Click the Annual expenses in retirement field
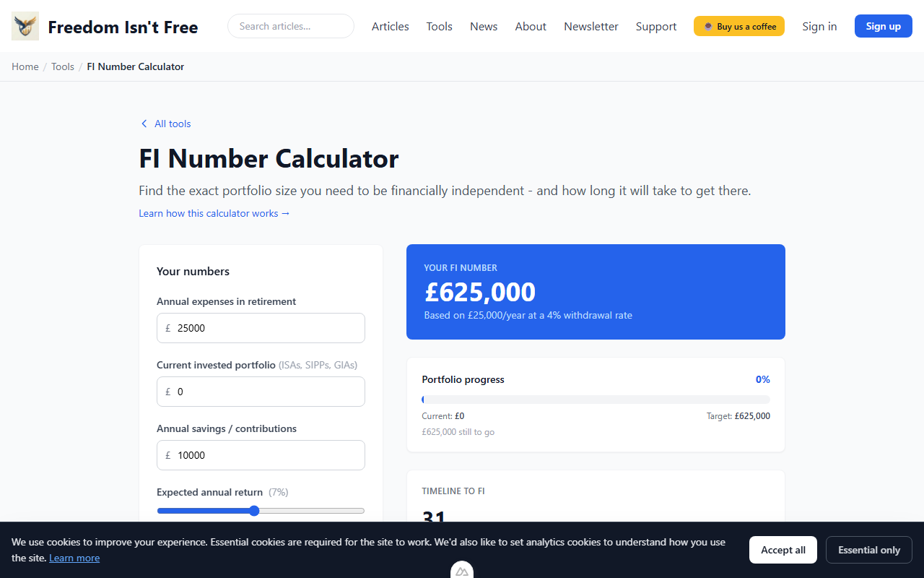 (x=261, y=327)
